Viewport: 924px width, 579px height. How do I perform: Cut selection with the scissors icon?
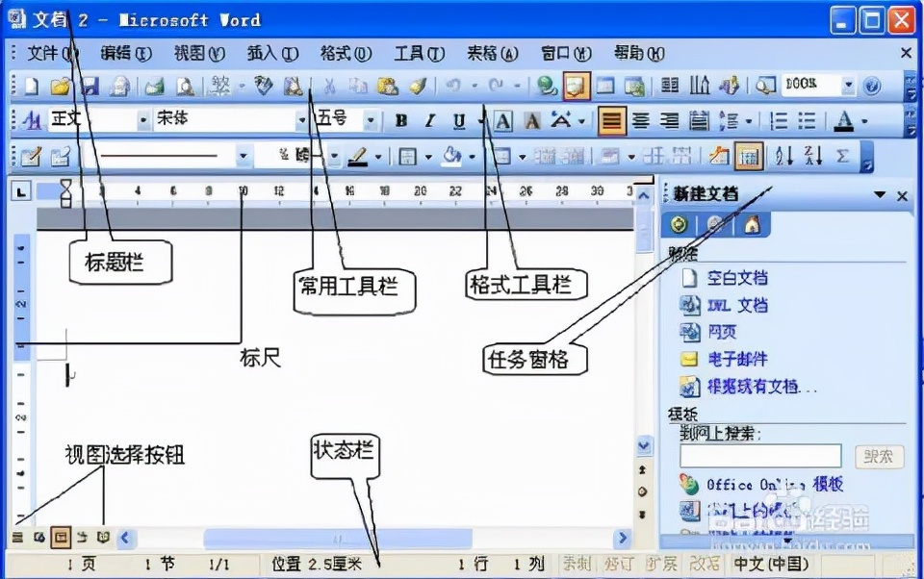coord(329,86)
